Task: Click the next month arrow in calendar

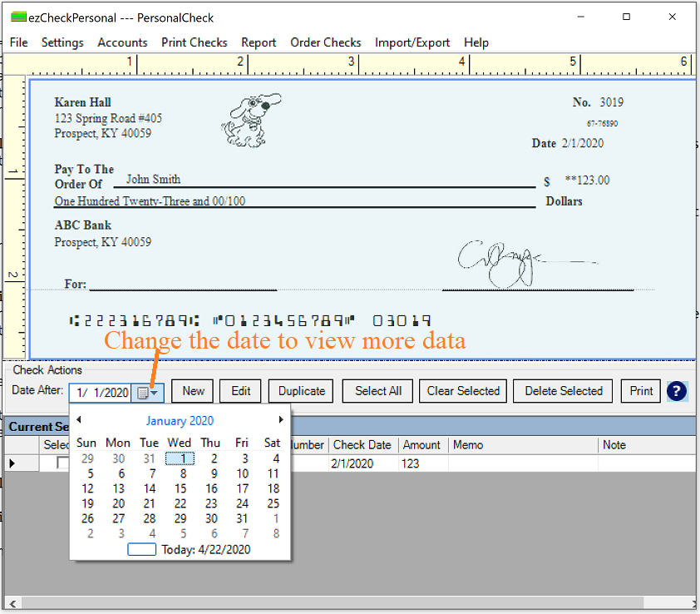Action: point(282,420)
